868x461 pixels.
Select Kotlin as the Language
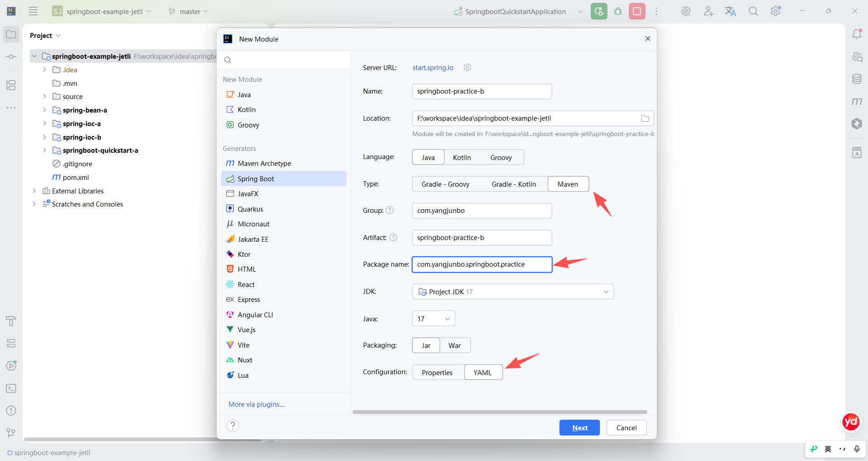point(462,157)
